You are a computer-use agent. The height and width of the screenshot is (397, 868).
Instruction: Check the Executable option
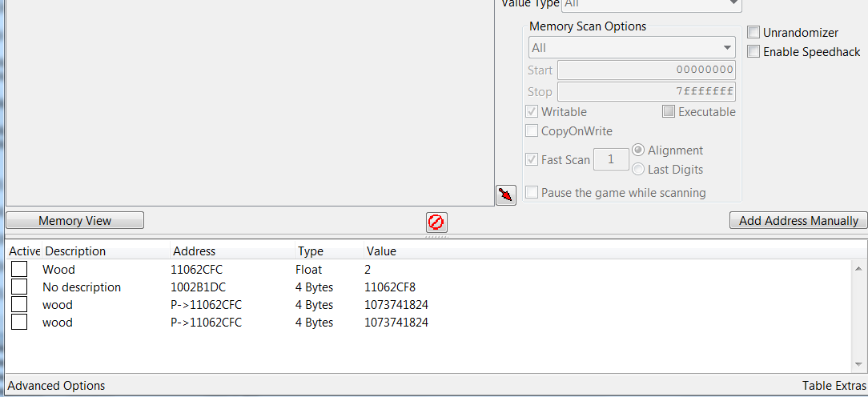tap(669, 112)
